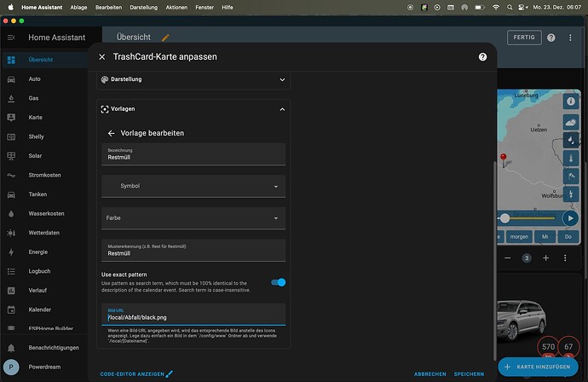Image resolution: width=588 pixels, height=382 pixels.
Task: Click the SPEICHERN button
Action: click(469, 374)
